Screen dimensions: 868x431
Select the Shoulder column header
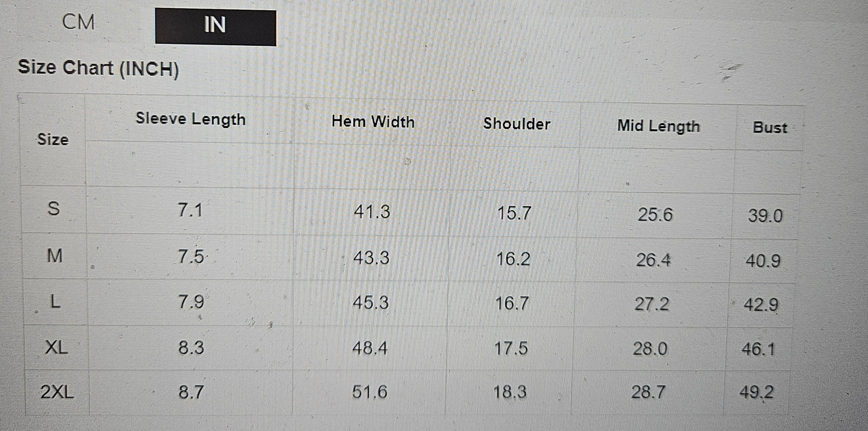pyautogui.click(x=517, y=124)
